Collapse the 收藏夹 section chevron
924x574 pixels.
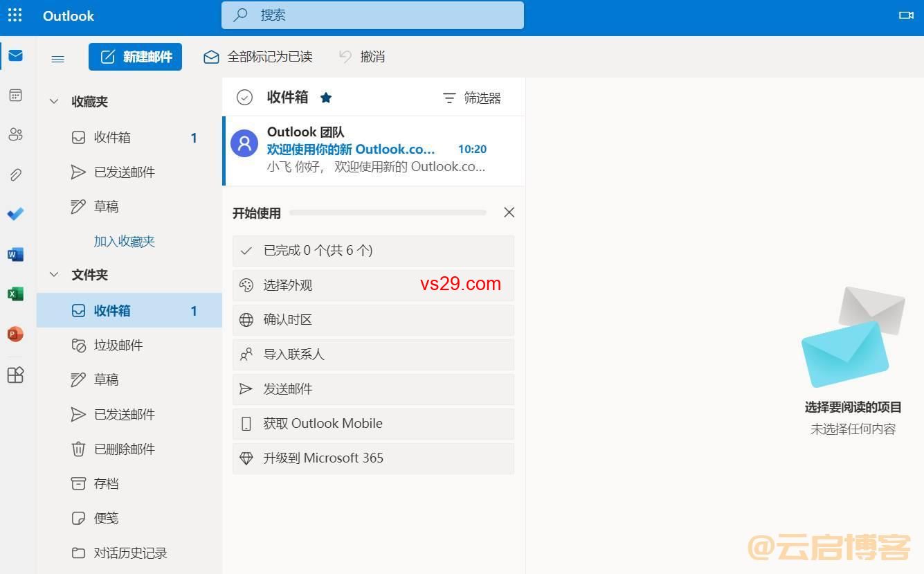pyautogui.click(x=53, y=102)
